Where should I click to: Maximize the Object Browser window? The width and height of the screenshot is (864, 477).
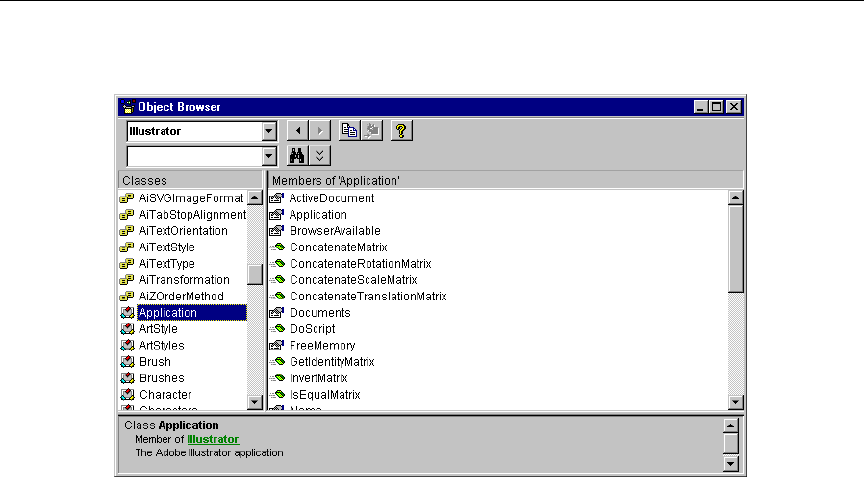(716, 107)
